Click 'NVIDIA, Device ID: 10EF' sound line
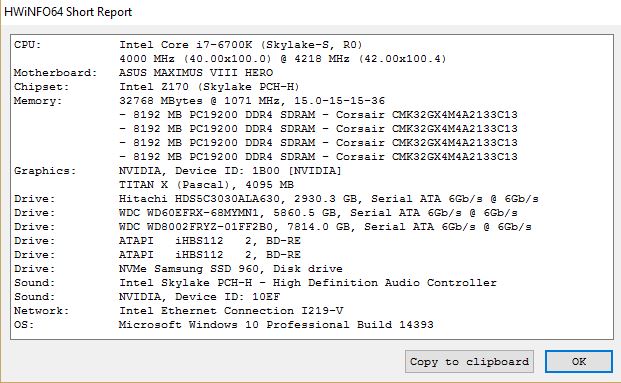The width and height of the screenshot is (621, 383). click(x=200, y=297)
